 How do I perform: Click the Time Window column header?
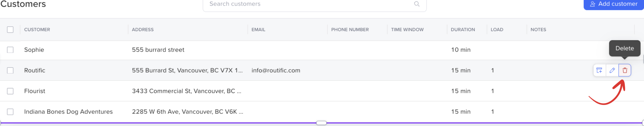407,29
